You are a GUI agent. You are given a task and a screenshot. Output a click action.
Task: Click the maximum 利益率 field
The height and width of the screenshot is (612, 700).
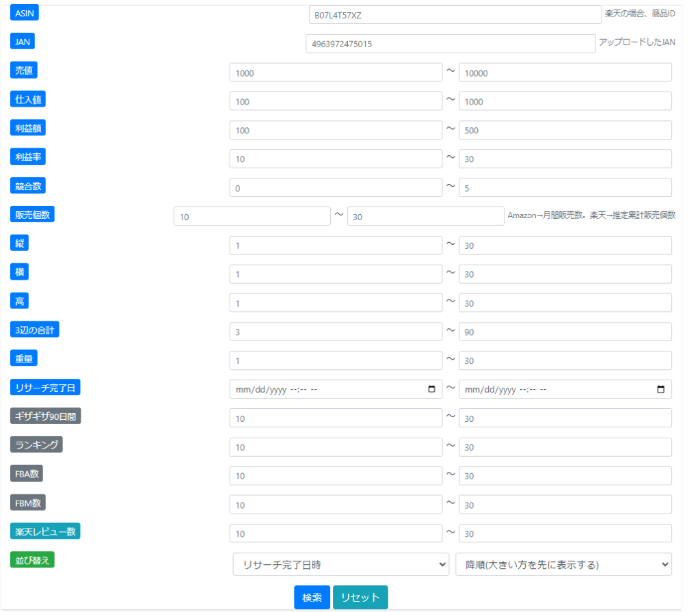(565, 159)
